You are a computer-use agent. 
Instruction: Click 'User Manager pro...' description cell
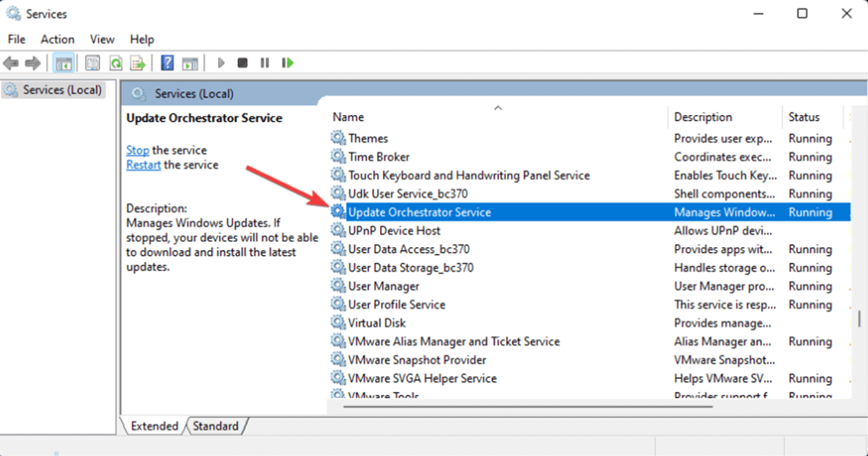click(x=724, y=286)
